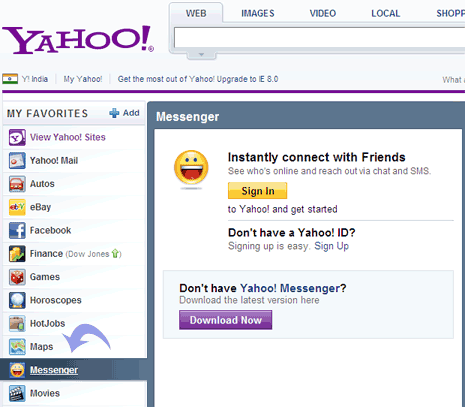This screenshot has height=407, width=465.
Task: Open the Y! India link
Action: click(x=35, y=79)
